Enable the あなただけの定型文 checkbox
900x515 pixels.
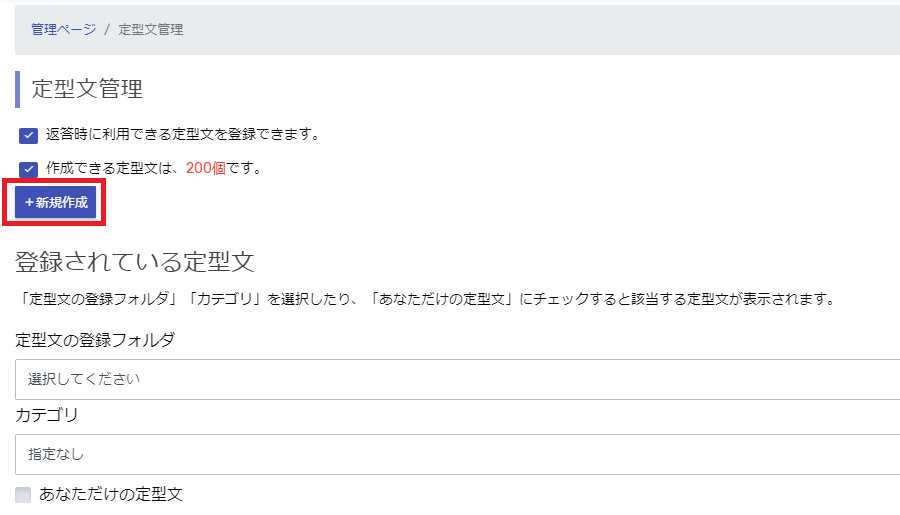click(x=23, y=494)
